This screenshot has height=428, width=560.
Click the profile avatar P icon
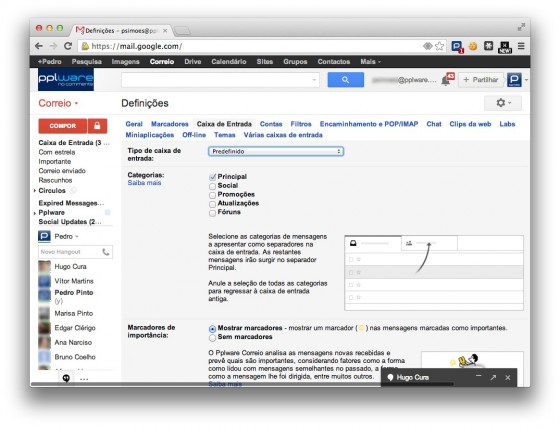coord(514,79)
